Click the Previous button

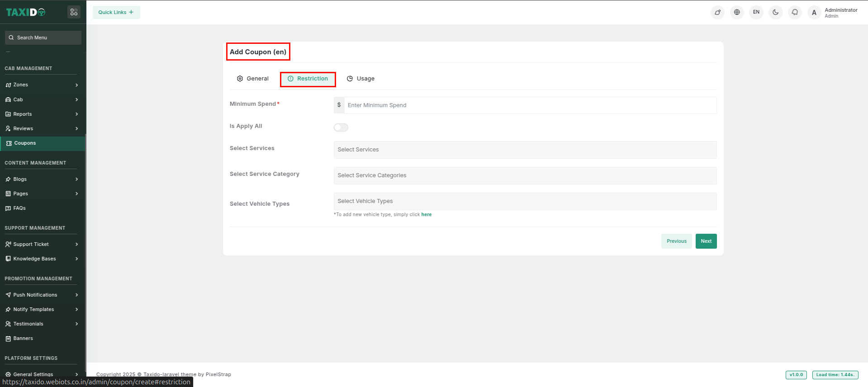(676, 241)
